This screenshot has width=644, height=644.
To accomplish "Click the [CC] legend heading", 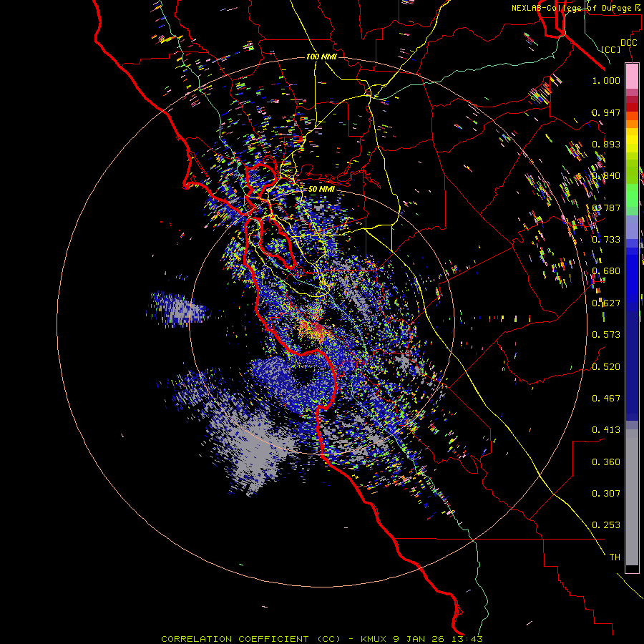I will click(x=611, y=49).
